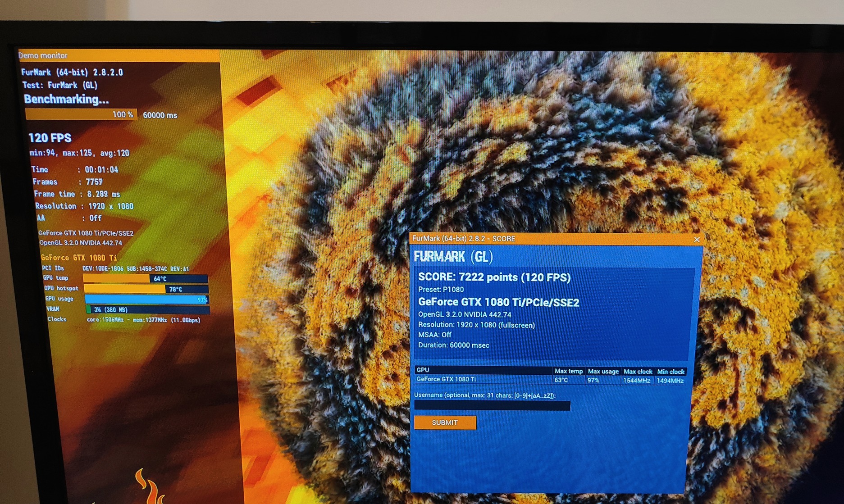Click the 'AA : Off' line
The height and width of the screenshot is (504, 844).
click(69, 218)
